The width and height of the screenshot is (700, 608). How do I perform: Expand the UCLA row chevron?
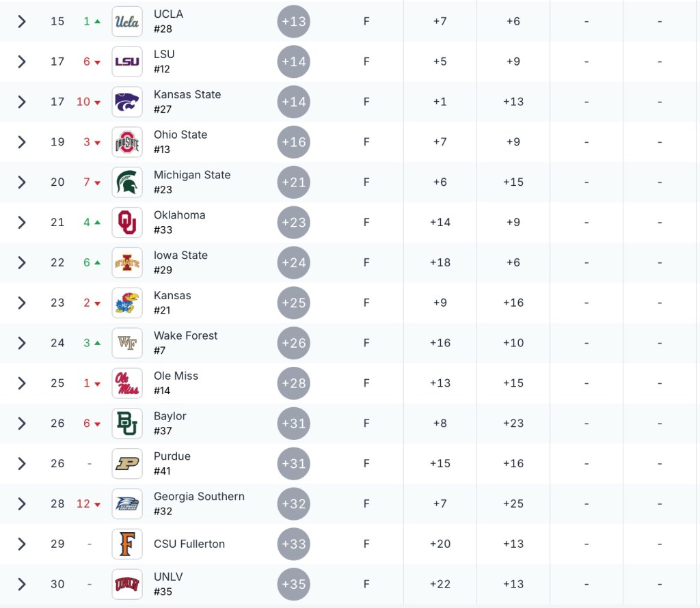tap(22, 21)
